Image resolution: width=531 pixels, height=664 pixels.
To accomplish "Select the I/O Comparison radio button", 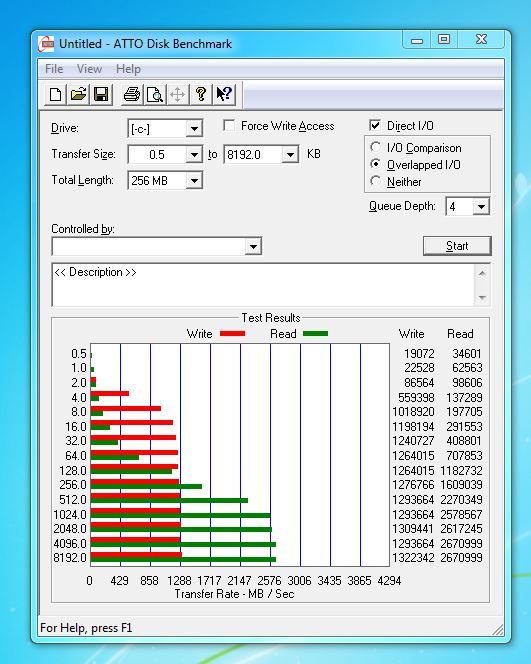I will [x=375, y=147].
